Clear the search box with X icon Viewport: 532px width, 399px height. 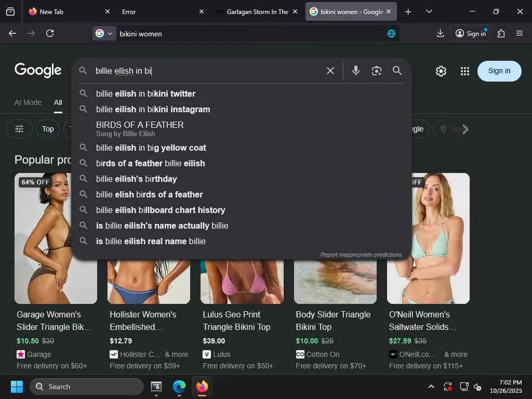pos(330,71)
